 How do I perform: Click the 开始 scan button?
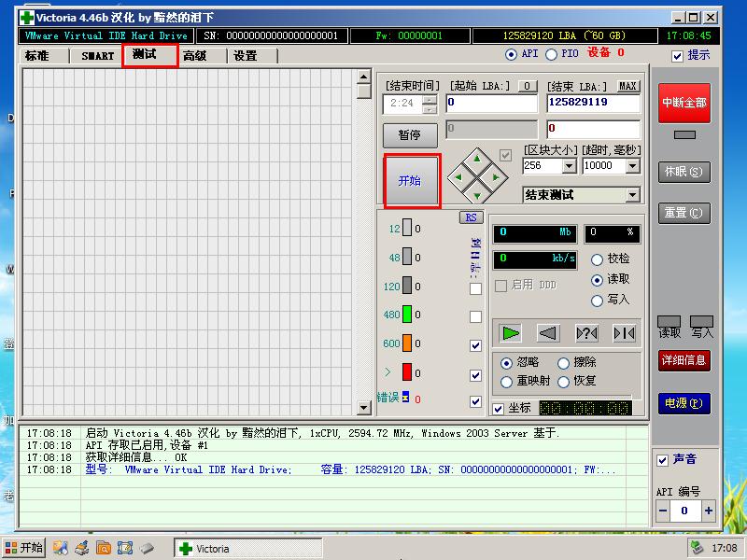[412, 181]
